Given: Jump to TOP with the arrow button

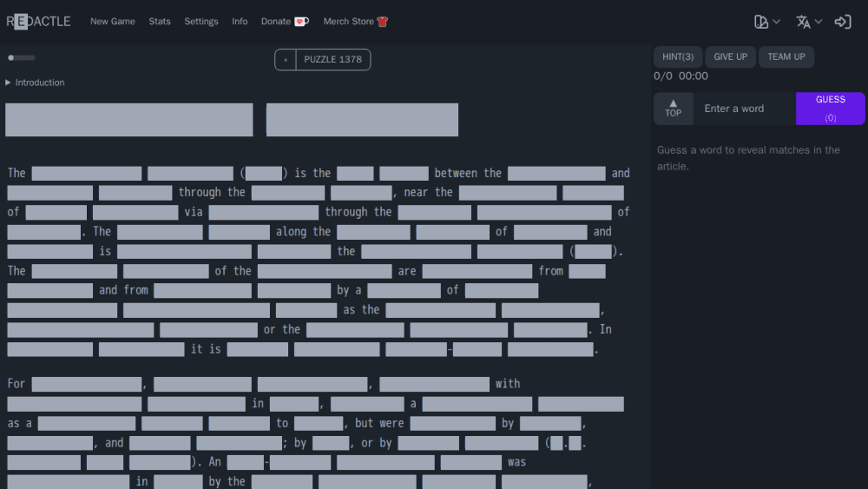Looking at the screenshot, I should click(x=674, y=109).
